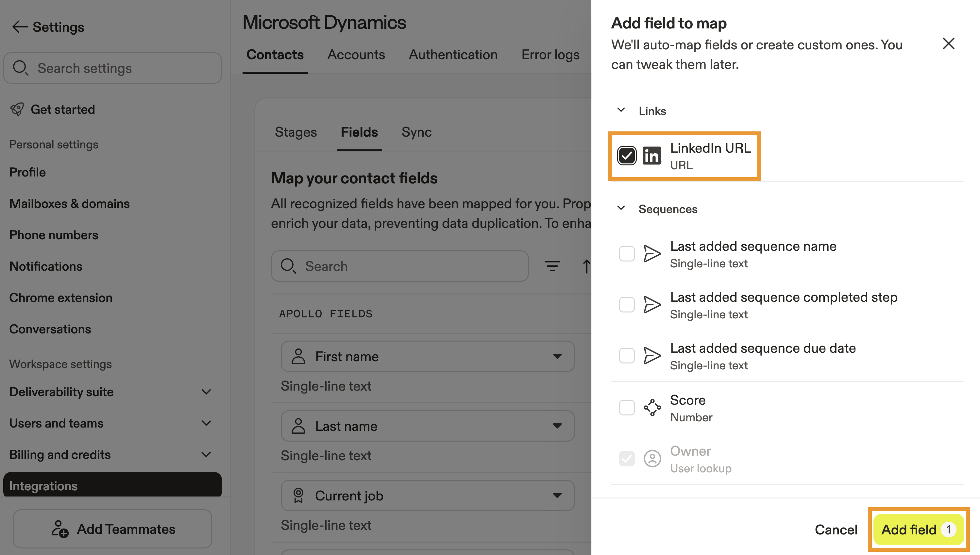Image resolution: width=980 pixels, height=555 pixels.
Task: Open the Sync tab
Action: 416,131
